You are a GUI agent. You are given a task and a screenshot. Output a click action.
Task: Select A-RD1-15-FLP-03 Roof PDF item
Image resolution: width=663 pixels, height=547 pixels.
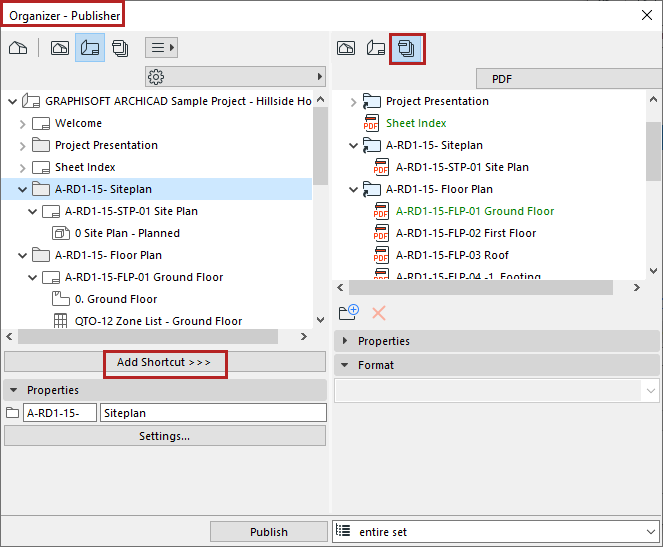(x=452, y=255)
